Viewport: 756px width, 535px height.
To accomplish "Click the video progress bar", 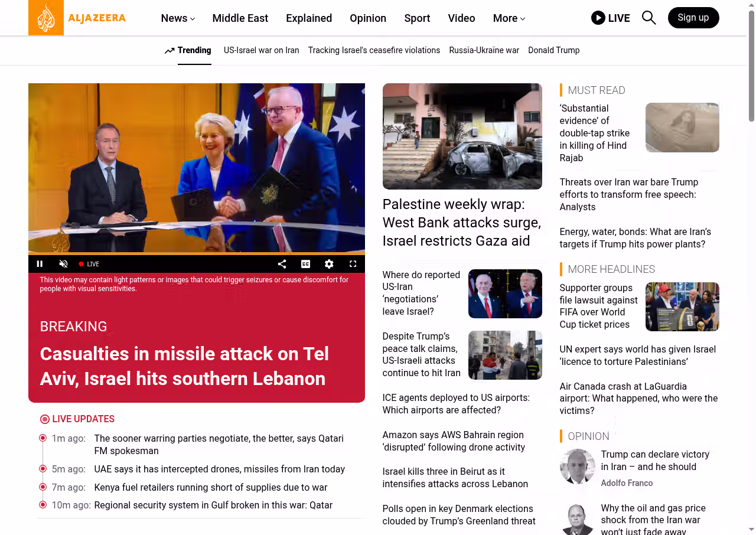I will (196, 254).
